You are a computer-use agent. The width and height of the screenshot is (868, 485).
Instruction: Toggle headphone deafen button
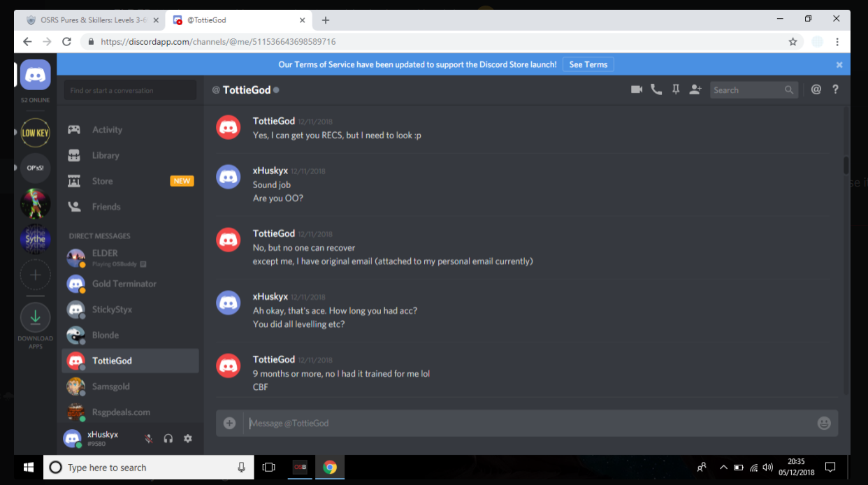coord(168,439)
